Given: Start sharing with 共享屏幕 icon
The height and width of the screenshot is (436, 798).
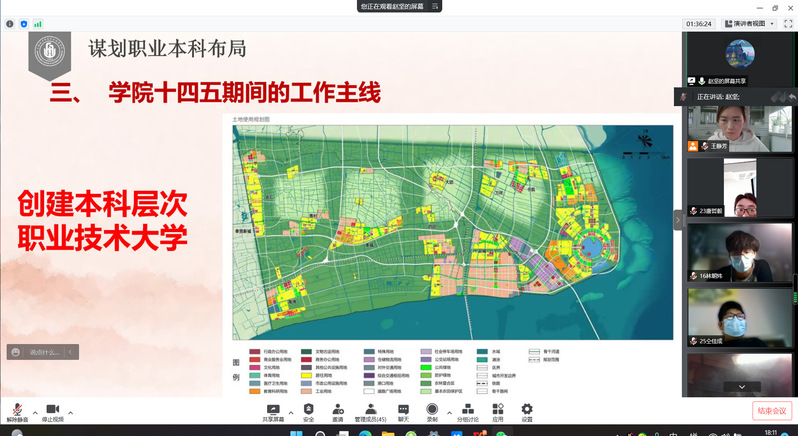Looking at the screenshot, I should (x=272, y=409).
